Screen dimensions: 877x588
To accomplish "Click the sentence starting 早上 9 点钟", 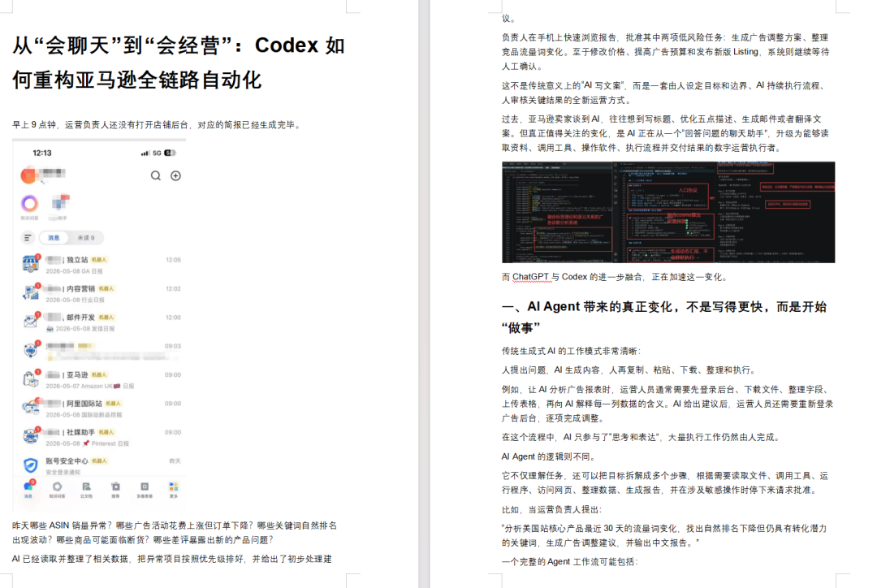I will pyautogui.click(x=158, y=125).
